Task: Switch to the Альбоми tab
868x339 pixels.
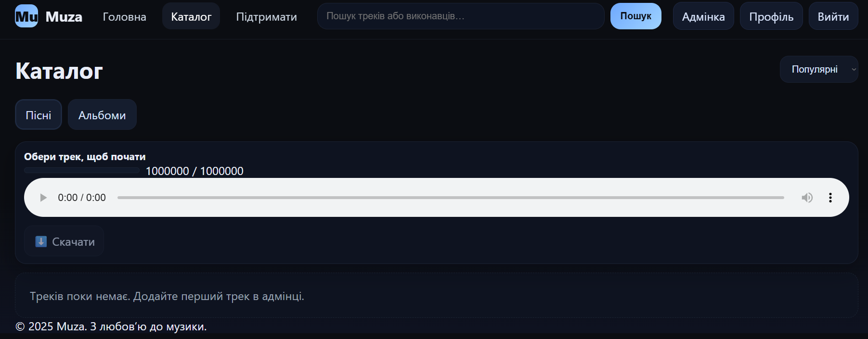Action: pos(102,115)
